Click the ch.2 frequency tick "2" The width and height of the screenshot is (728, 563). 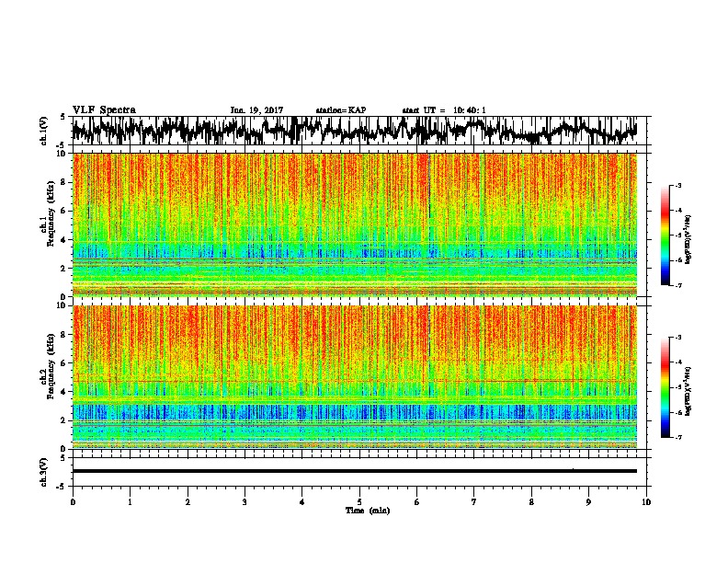tap(65, 420)
